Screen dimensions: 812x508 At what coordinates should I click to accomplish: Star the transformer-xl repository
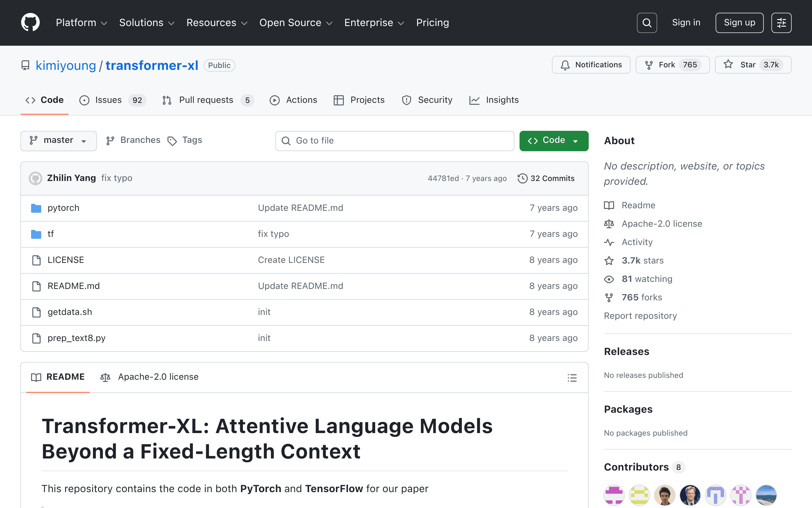click(753, 65)
